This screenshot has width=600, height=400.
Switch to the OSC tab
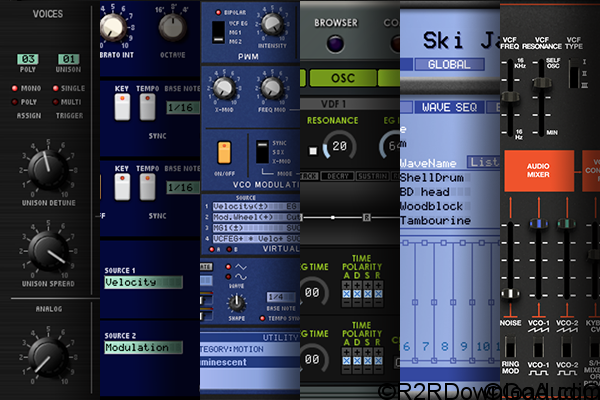pos(343,78)
